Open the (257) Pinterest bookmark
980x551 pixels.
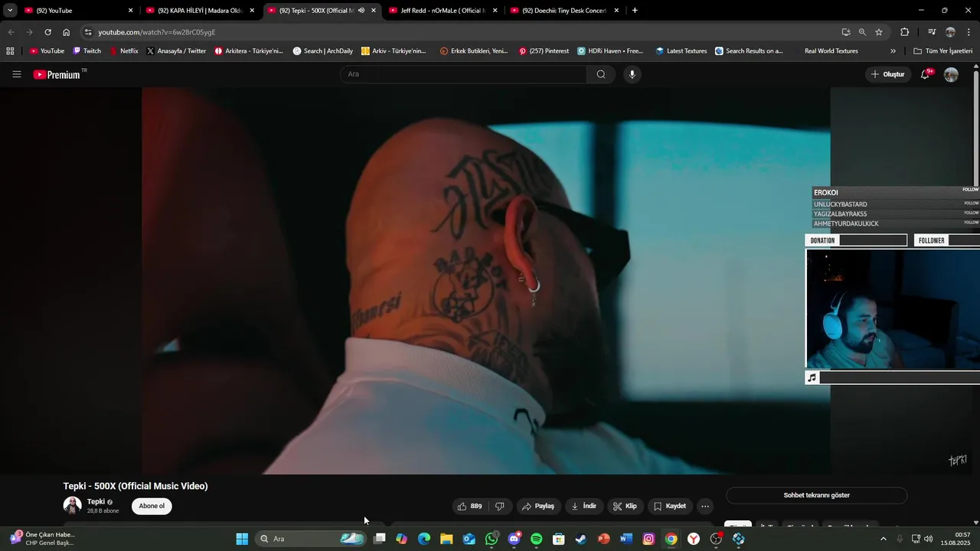[x=544, y=51]
